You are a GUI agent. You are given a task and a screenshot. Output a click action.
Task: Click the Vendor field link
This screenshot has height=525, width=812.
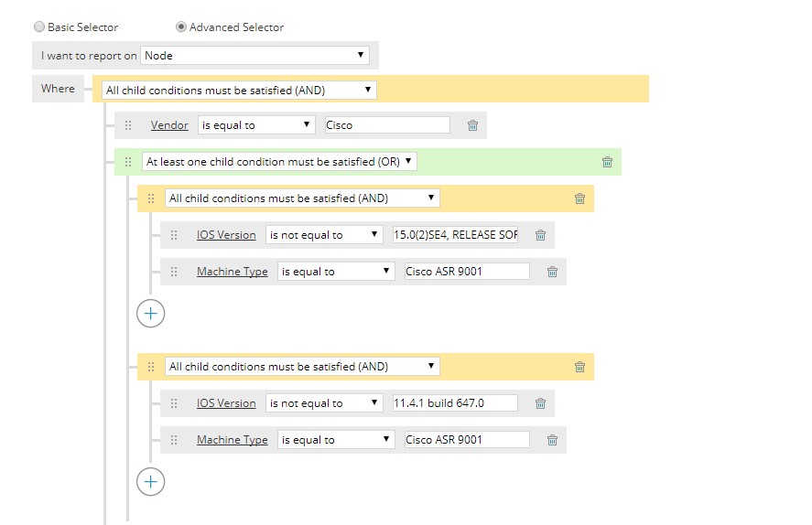pyautogui.click(x=169, y=125)
